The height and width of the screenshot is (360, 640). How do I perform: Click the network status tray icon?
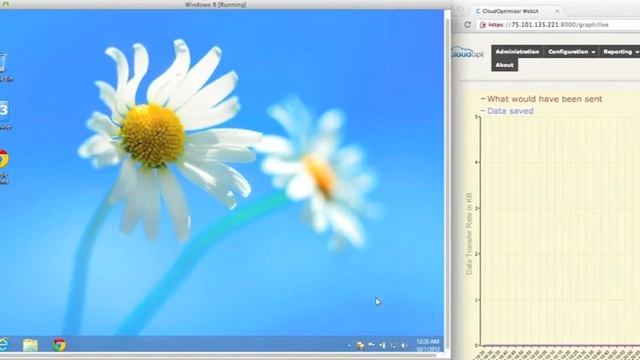pos(382,346)
